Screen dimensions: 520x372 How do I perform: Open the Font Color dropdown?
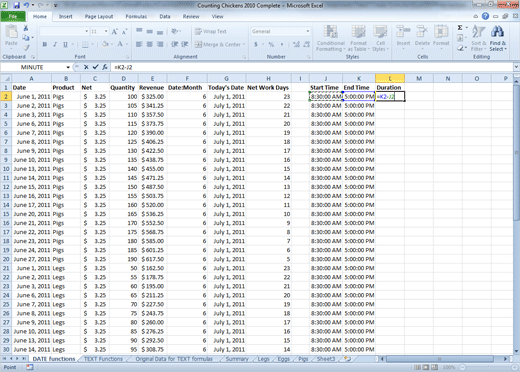click(x=127, y=44)
